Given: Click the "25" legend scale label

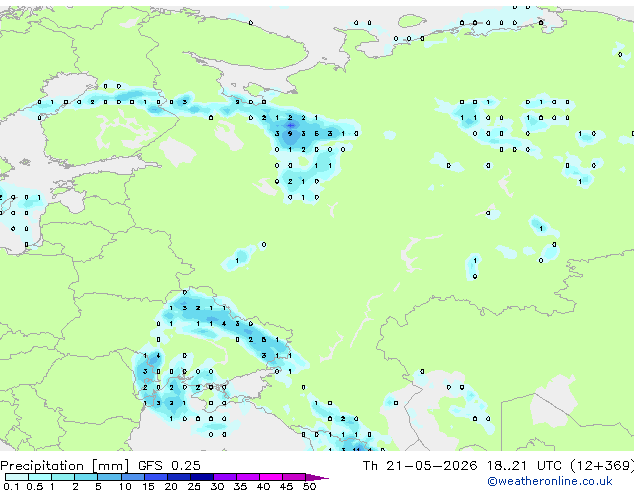Looking at the screenshot, I should (x=194, y=486).
